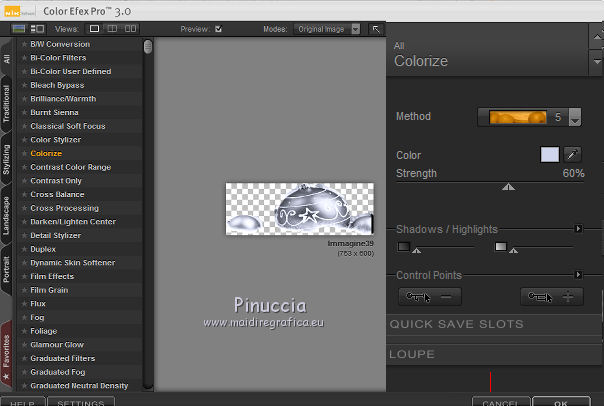Click the previous filter up arrow
The height and width of the screenshot is (406, 604).
coord(597,37)
